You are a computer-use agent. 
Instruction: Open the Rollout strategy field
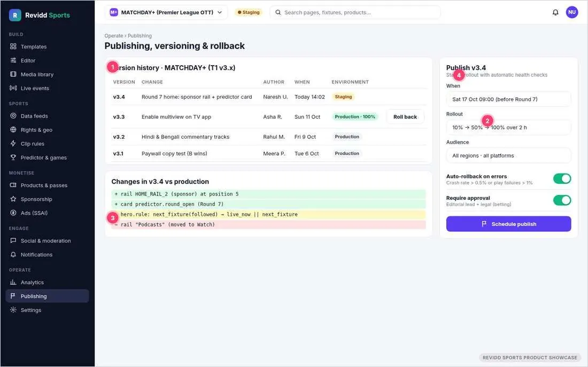(x=508, y=128)
